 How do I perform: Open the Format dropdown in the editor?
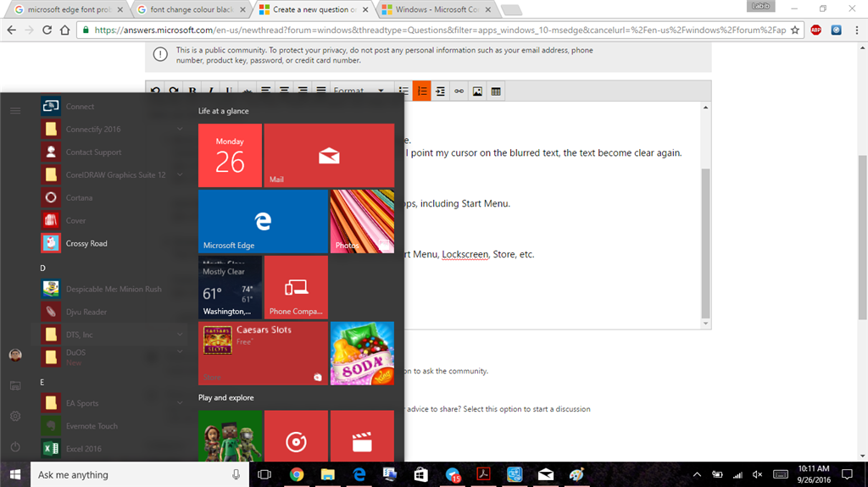[x=359, y=91]
